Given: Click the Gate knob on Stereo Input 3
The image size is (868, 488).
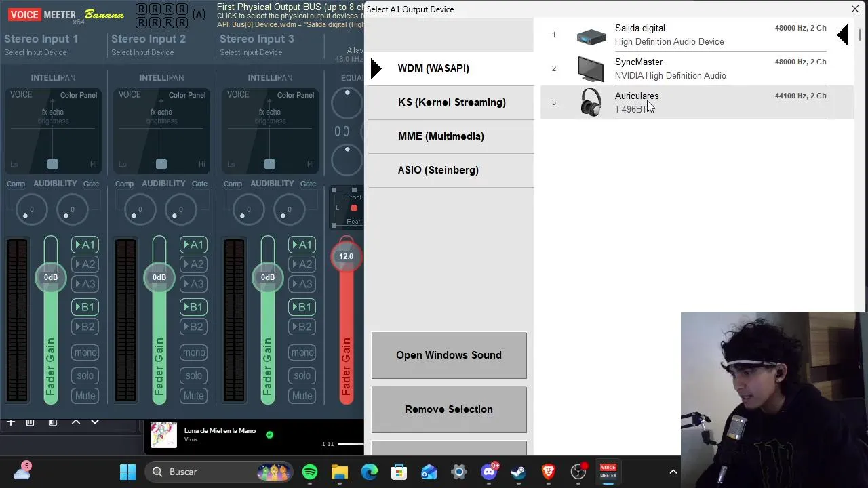Looking at the screenshot, I should coord(289,209).
